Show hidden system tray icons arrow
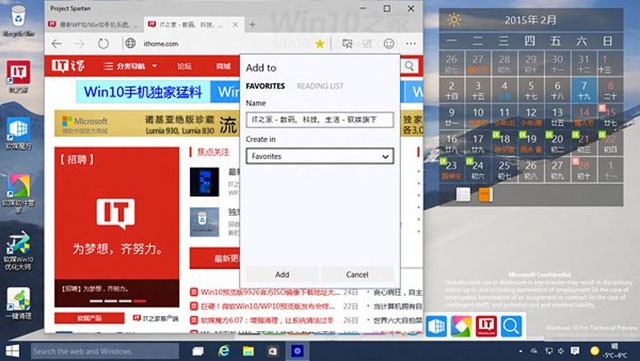The image size is (640, 361). pos(520,351)
